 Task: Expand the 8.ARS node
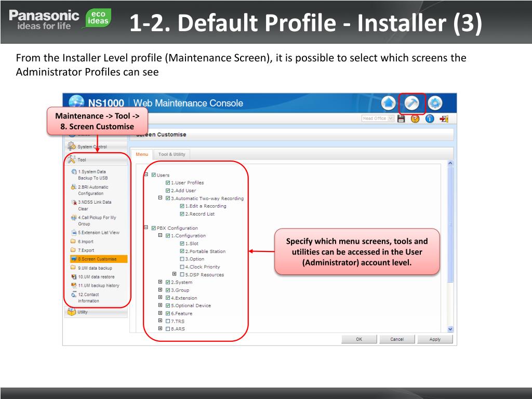[160, 328]
